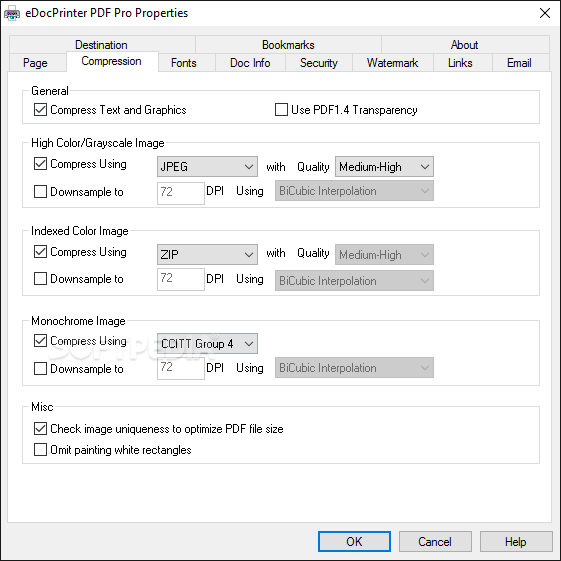This screenshot has height=561, width=561.
Task: Click High Color DPI field showing 72
Action: [x=181, y=193]
